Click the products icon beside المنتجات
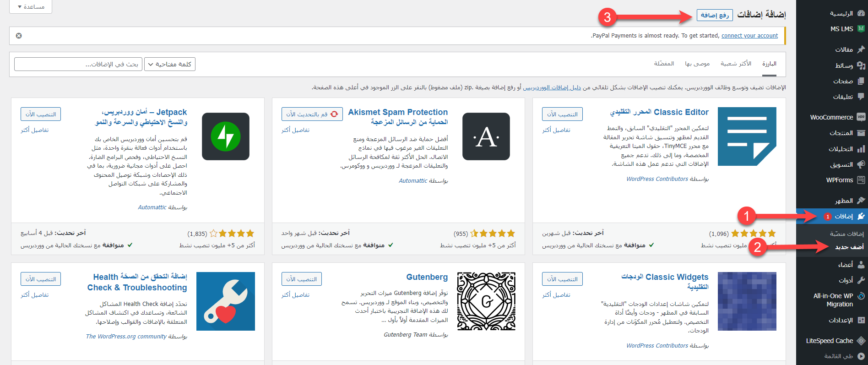Screen dimensions: 868x365 (861, 133)
